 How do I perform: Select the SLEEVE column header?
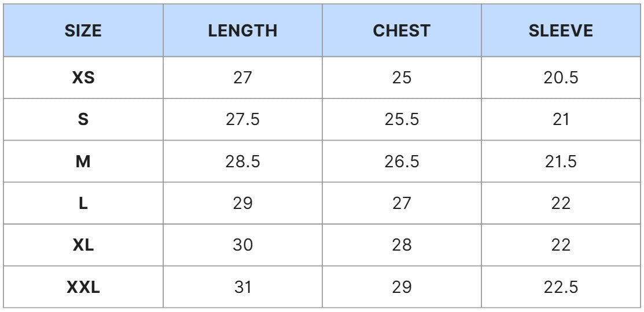pos(561,31)
